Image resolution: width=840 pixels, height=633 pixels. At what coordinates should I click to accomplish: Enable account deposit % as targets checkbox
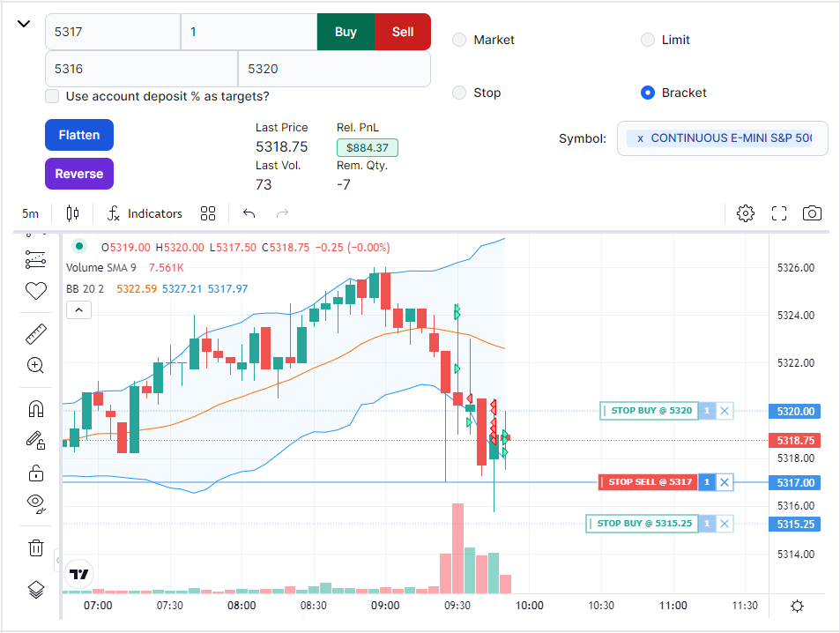(53, 96)
